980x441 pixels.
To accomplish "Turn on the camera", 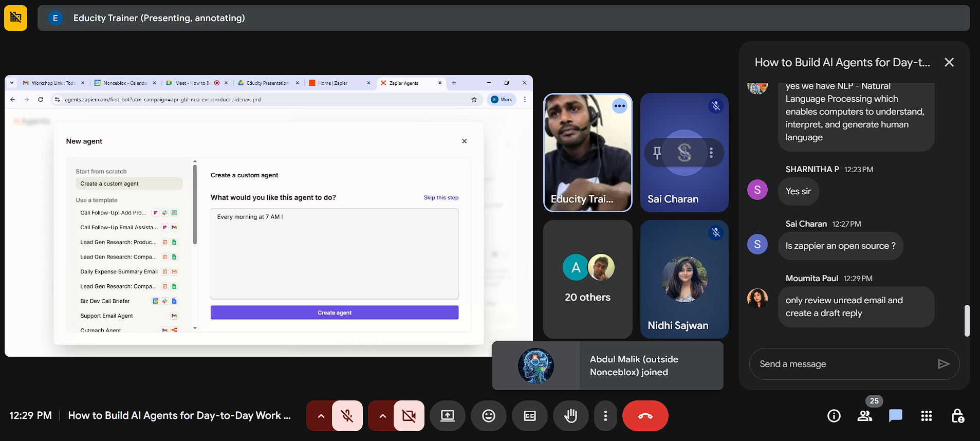I will [409, 416].
